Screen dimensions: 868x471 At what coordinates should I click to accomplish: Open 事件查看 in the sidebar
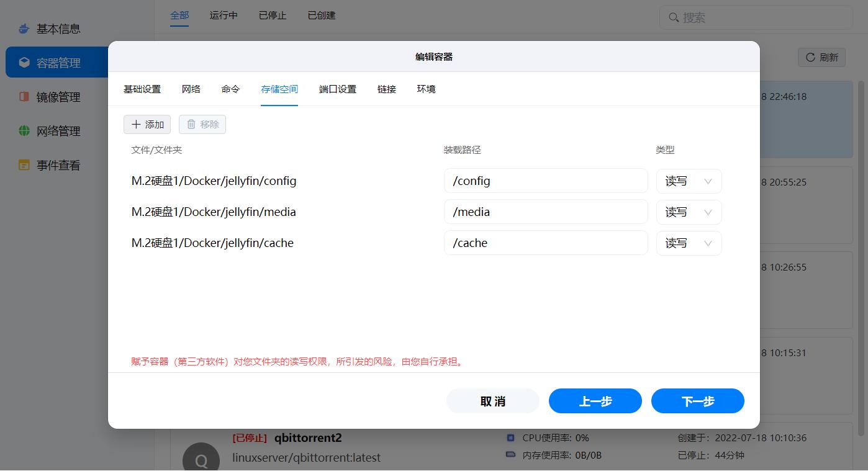point(24,165)
